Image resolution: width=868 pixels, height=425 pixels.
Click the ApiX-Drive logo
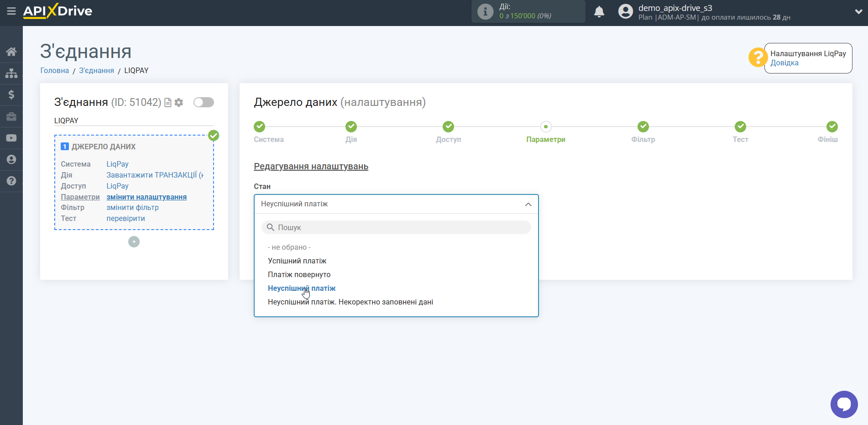tap(58, 11)
